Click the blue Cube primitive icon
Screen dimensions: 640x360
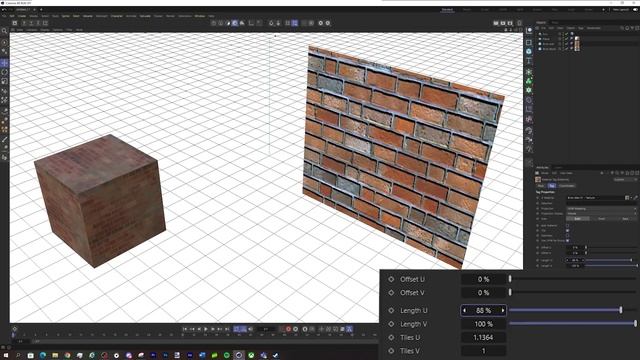tap(529, 51)
